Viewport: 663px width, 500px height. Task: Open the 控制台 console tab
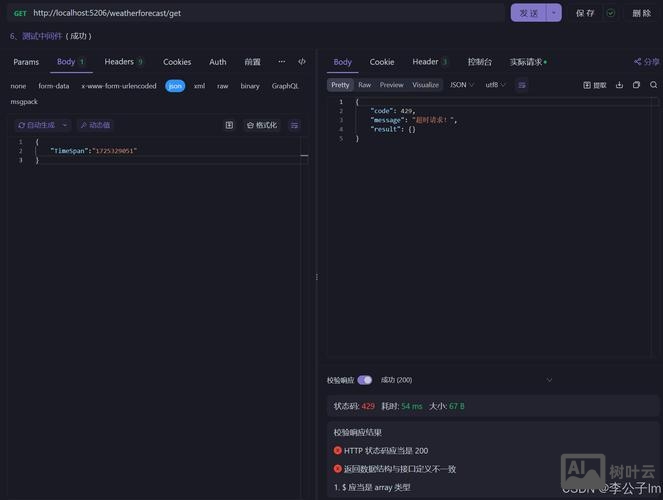(479, 62)
